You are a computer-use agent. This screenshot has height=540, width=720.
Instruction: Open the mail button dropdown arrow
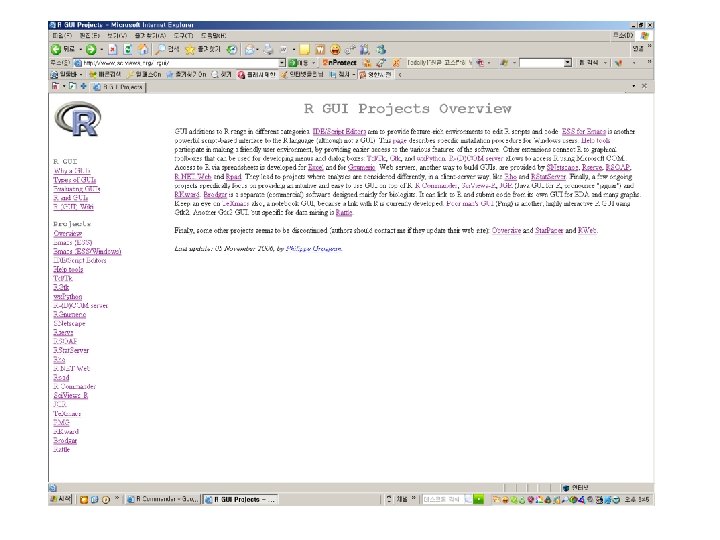[258, 49]
